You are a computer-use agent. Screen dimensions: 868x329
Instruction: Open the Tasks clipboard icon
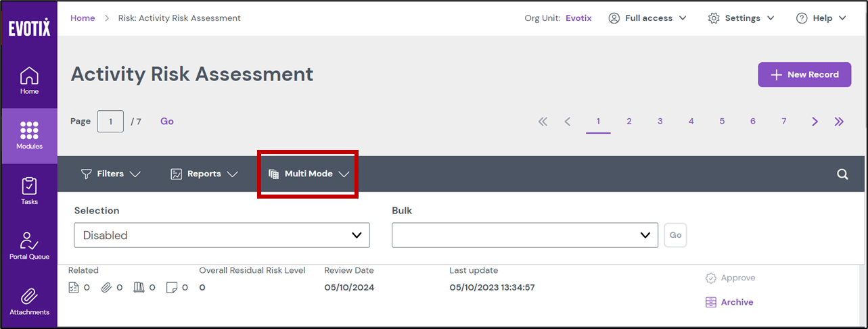coord(29,191)
